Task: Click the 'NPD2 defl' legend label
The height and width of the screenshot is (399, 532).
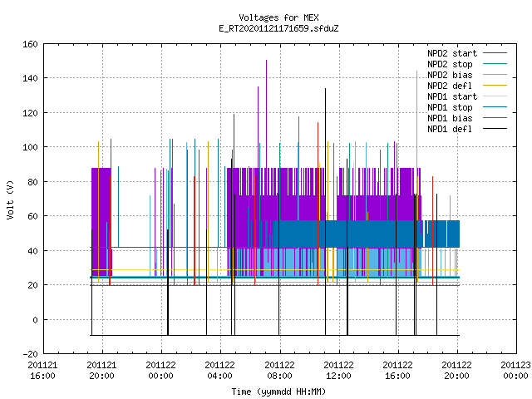Action: [450, 86]
